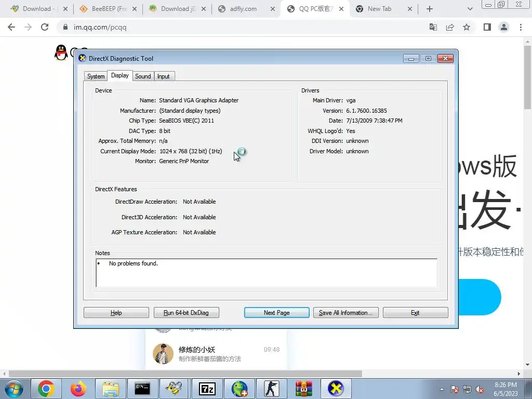Switch to the BeeBEEP browser tab
Image resolution: width=532 pixels, height=399 pixels.
pos(108,9)
